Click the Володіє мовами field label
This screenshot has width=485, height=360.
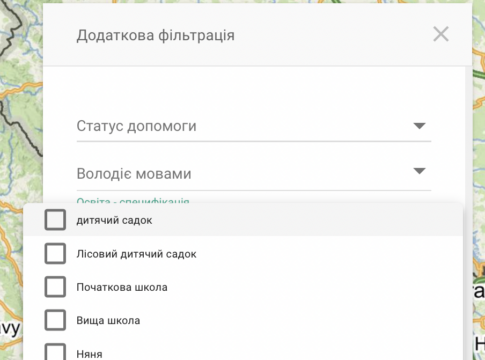point(134,174)
